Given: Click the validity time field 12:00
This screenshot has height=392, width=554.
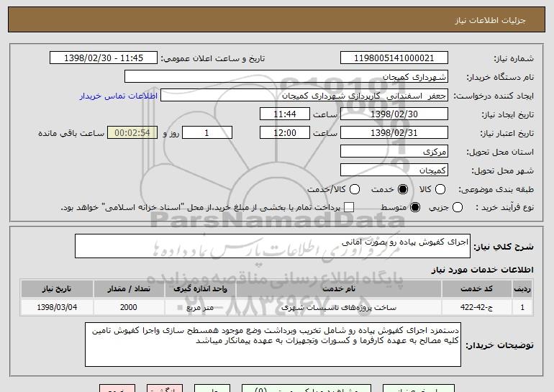Looking at the screenshot, I should [285, 133].
